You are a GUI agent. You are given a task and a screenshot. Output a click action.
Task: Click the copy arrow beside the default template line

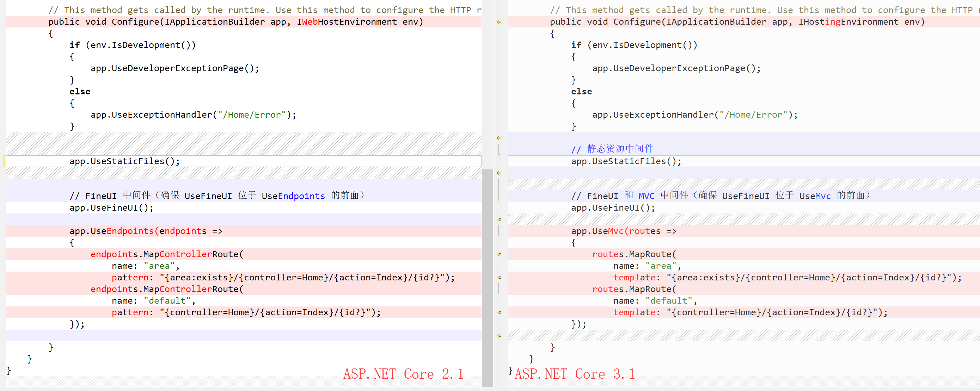click(499, 313)
